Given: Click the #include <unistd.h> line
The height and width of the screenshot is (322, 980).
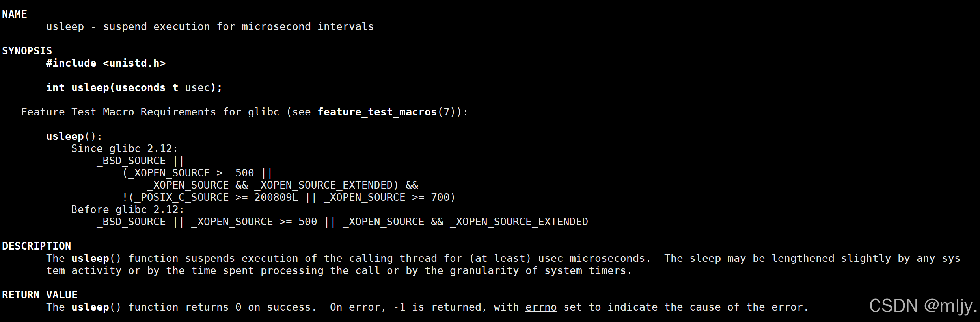Looking at the screenshot, I should 106,63.
